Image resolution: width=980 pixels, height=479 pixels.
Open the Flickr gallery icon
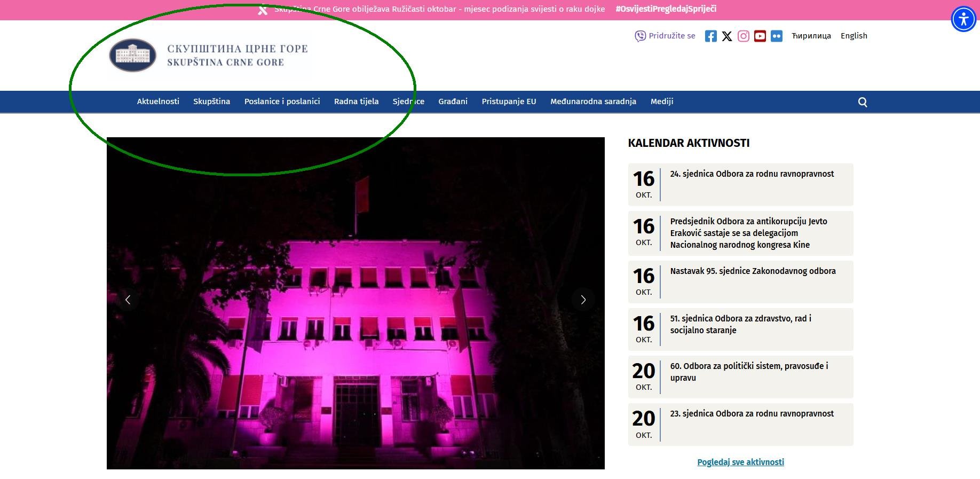(777, 36)
